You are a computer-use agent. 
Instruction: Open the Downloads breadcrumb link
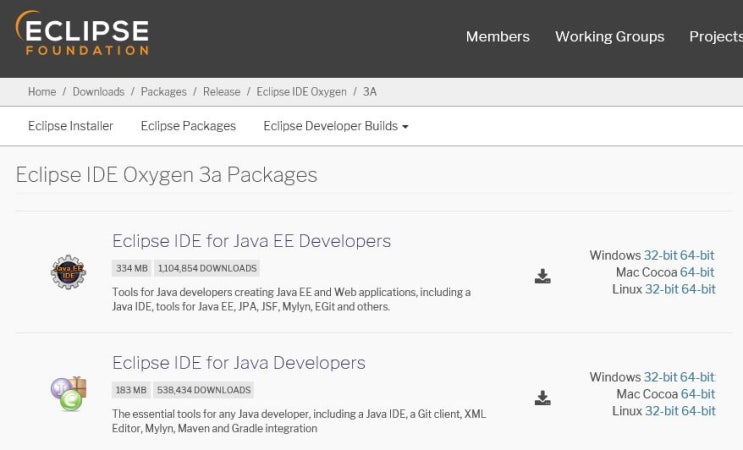[98, 92]
